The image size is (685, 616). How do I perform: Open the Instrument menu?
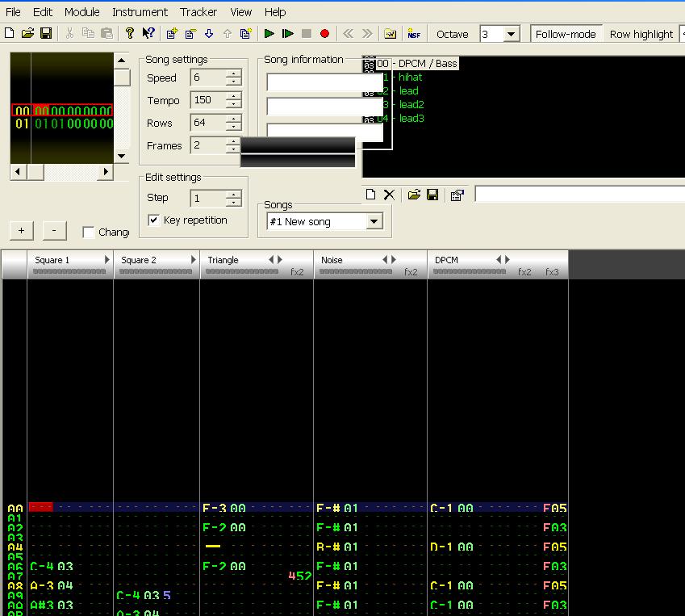coord(140,12)
